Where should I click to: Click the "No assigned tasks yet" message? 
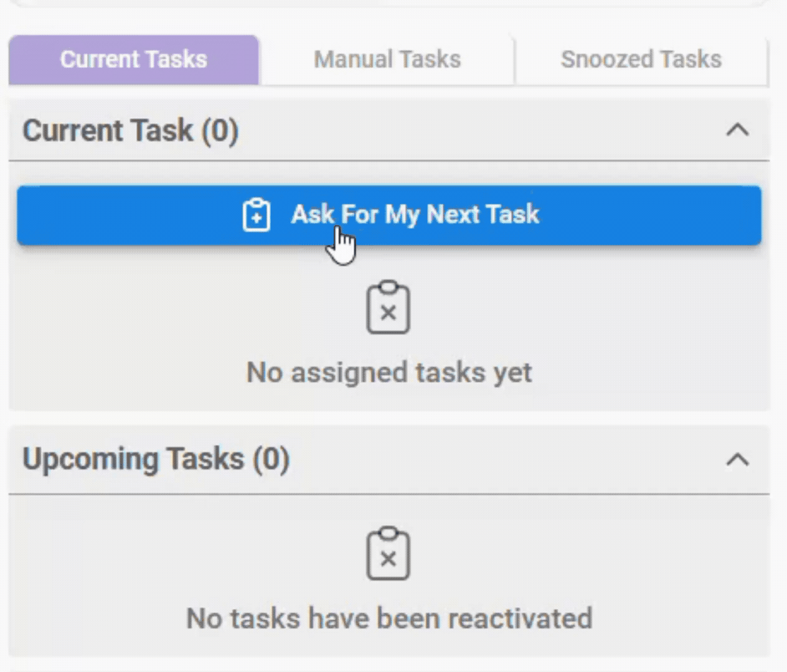[389, 373]
